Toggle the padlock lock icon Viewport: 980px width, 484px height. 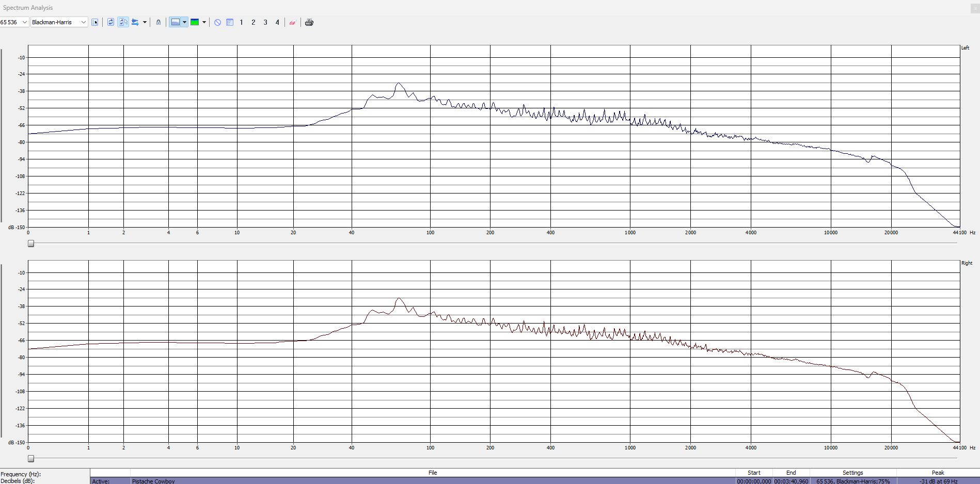(159, 22)
